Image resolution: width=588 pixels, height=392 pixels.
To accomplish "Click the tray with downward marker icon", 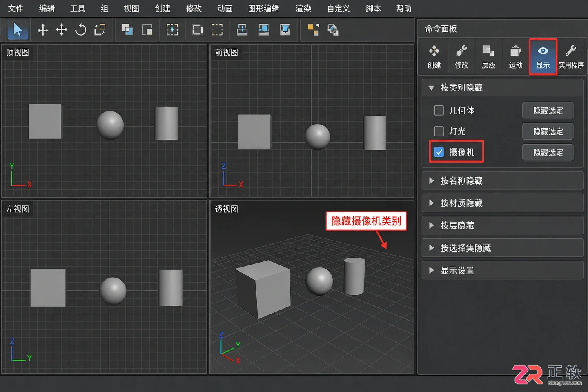I will coord(242,30).
